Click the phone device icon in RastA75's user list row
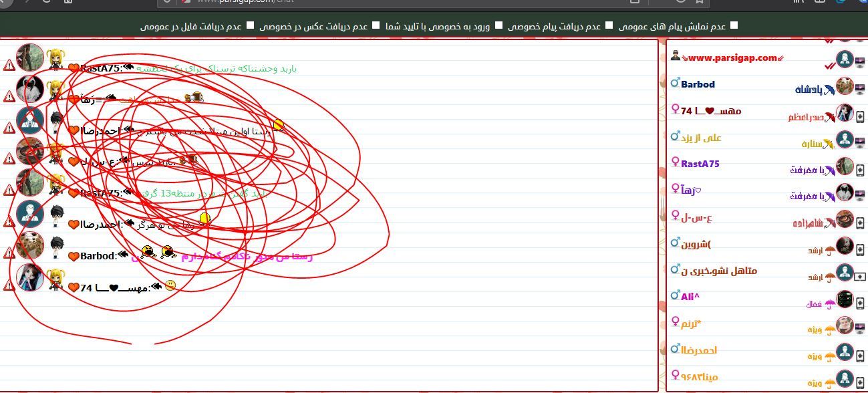868x393 pixels. pos(860,167)
